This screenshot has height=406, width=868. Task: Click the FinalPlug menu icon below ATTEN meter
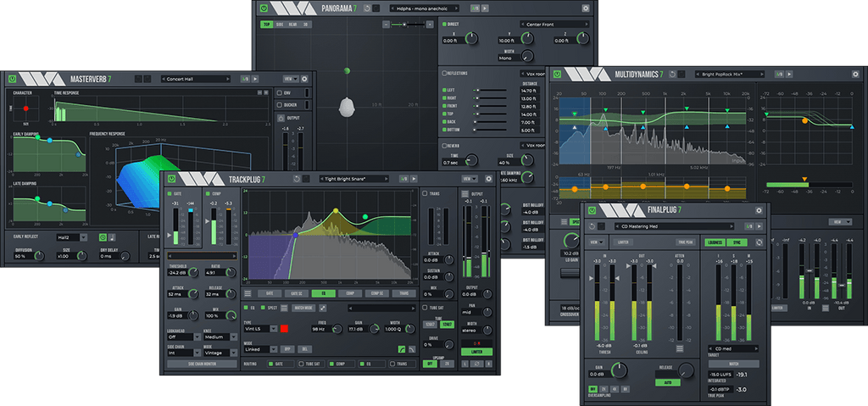(680, 348)
